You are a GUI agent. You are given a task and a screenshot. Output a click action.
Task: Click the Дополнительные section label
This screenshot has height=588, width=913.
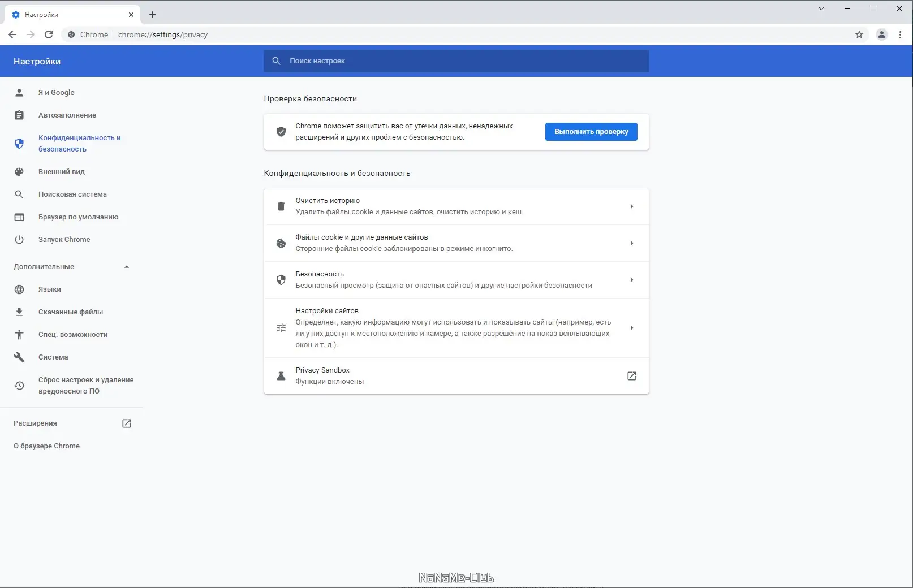44,267
